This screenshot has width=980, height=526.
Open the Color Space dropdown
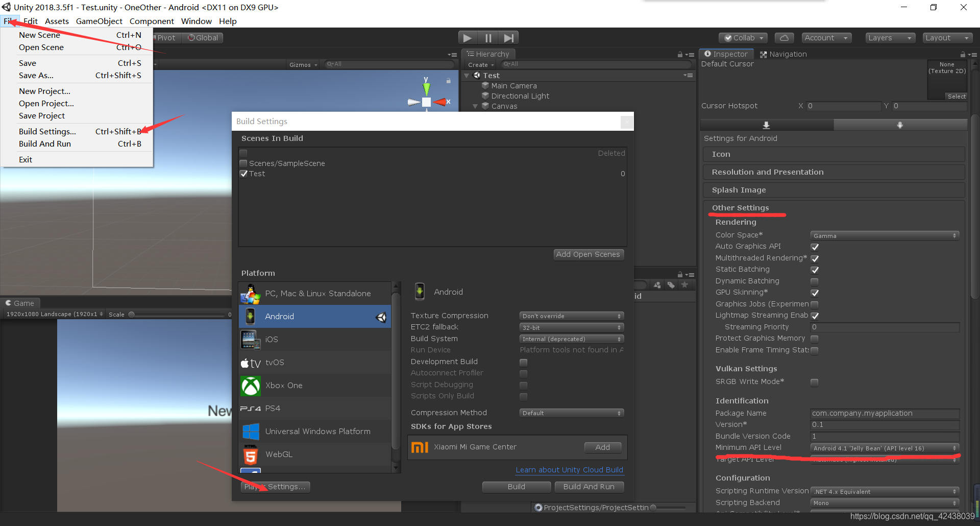pos(885,236)
